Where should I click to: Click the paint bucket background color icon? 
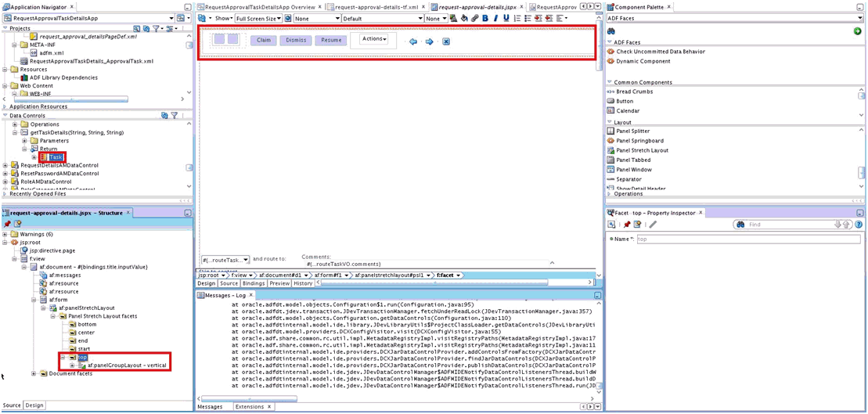coord(464,18)
